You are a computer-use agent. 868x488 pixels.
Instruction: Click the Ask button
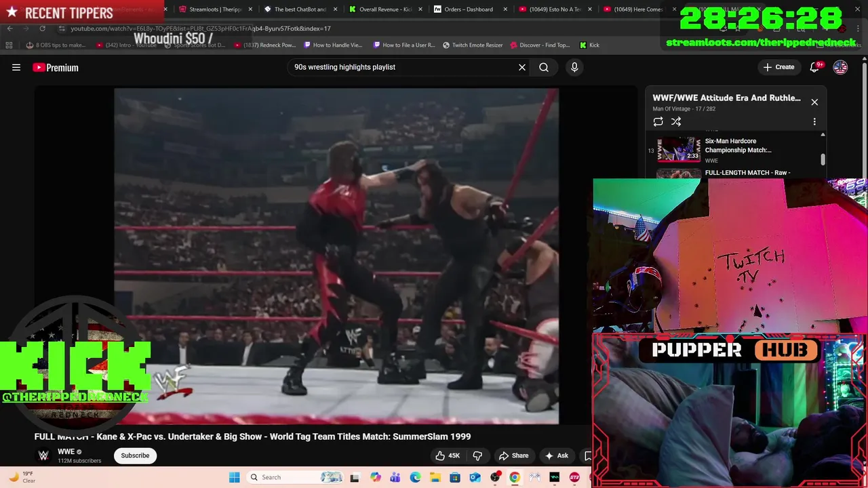pos(556,455)
